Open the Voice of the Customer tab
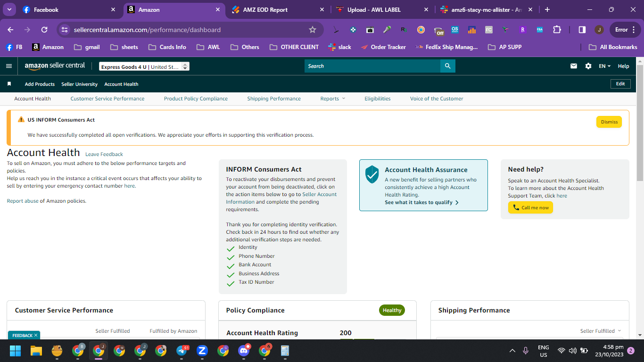This screenshot has width=644, height=362. click(437, 99)
